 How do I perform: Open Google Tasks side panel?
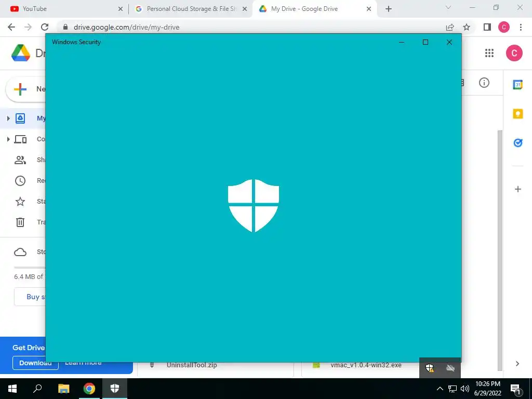coord(518,143)
